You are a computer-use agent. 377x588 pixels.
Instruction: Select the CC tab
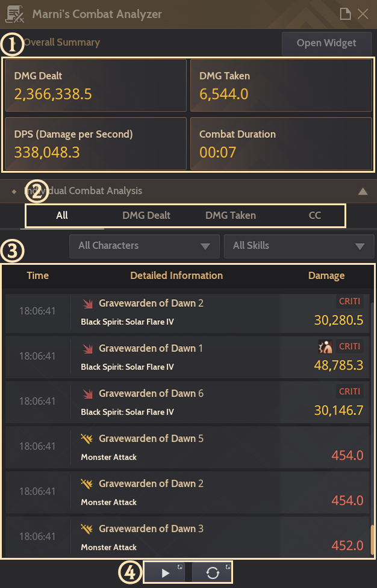[315, 215]
